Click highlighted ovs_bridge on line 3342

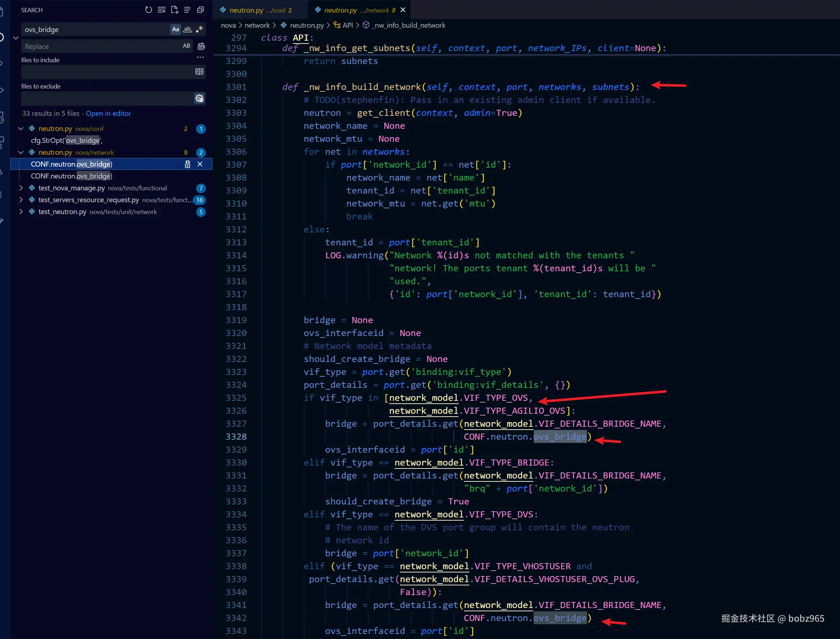tap(560, 618)
